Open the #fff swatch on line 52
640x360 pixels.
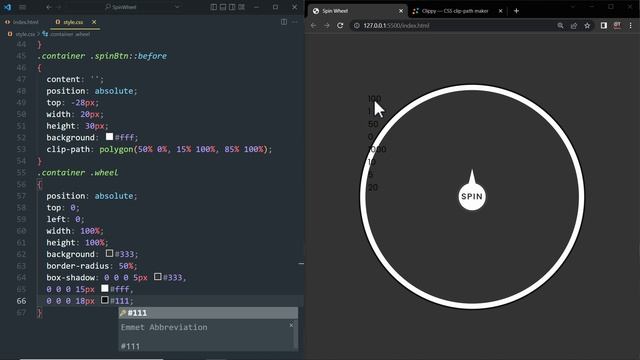[109, 137]
